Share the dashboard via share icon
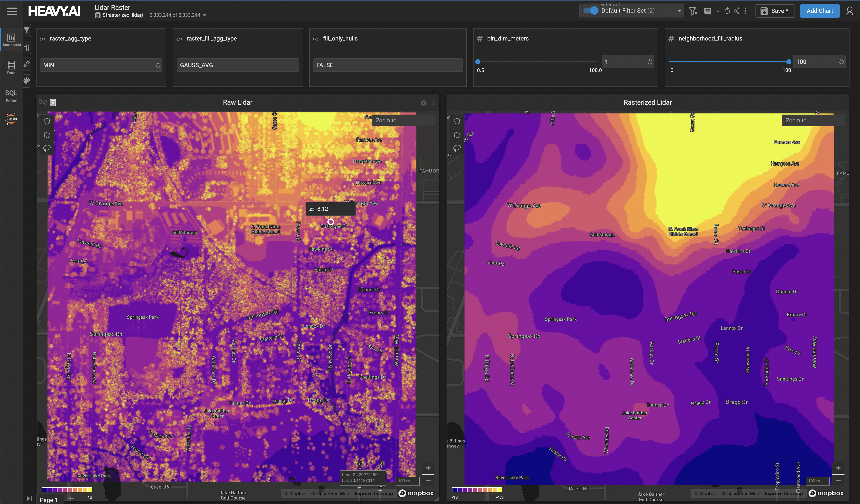This screenshot has height=504, width=860. [x=736, y=11]
